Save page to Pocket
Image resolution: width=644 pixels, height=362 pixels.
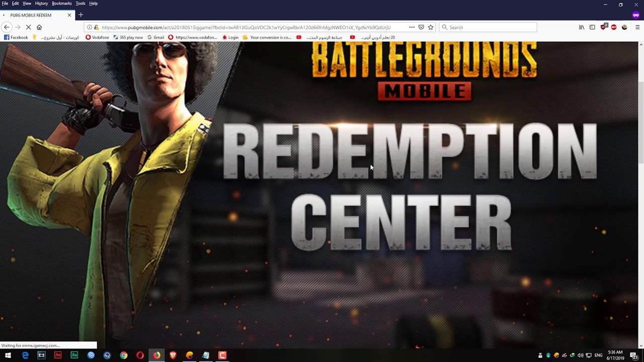(421, 27)
